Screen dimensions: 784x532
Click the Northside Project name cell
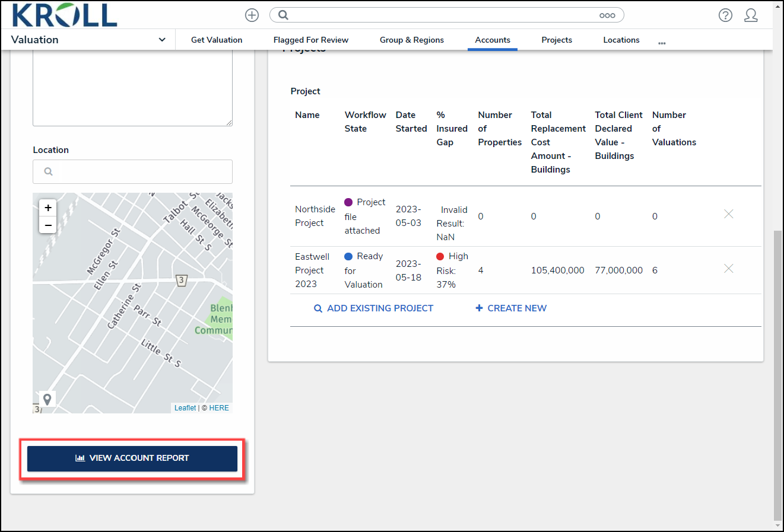tap(315, 216)
